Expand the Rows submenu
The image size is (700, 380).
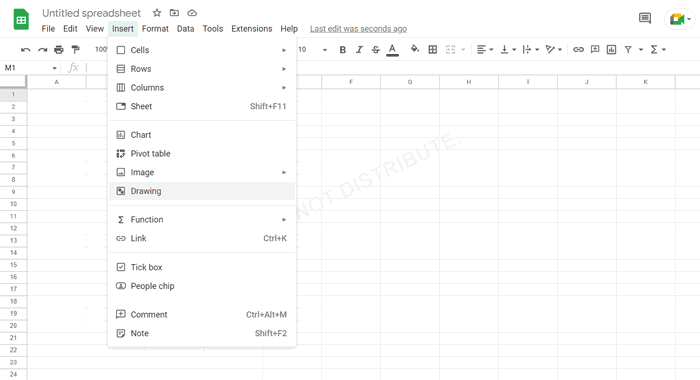coord(202,69)
